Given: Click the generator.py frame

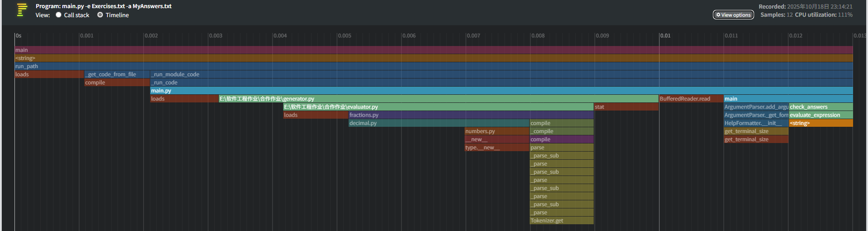Looking at the screenshot, I should [439, 99].
